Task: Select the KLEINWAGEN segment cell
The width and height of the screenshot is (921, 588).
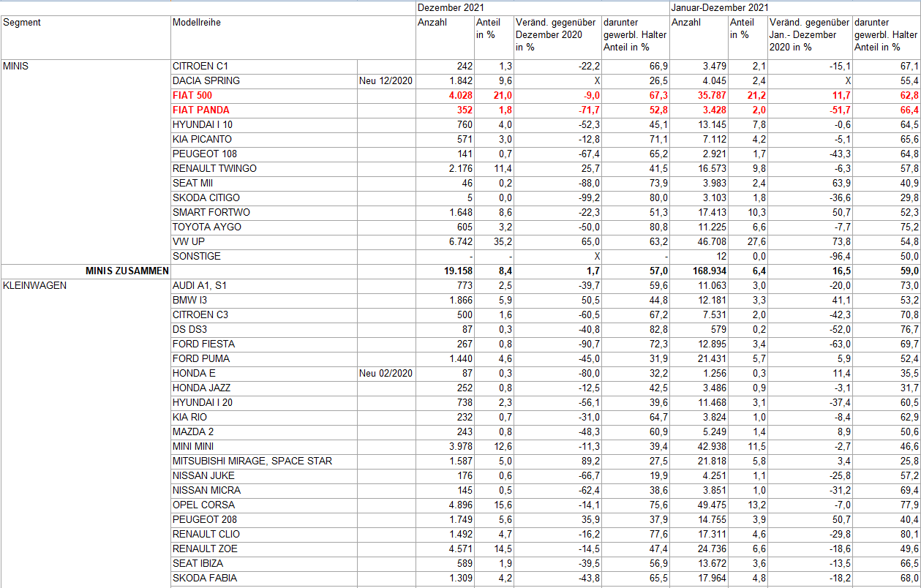Action: click(x=35, y=285)
